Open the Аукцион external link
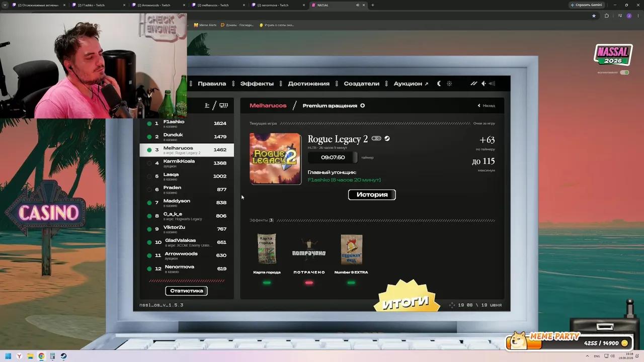This screenshot has height=362, width=644. click(411, 83)
